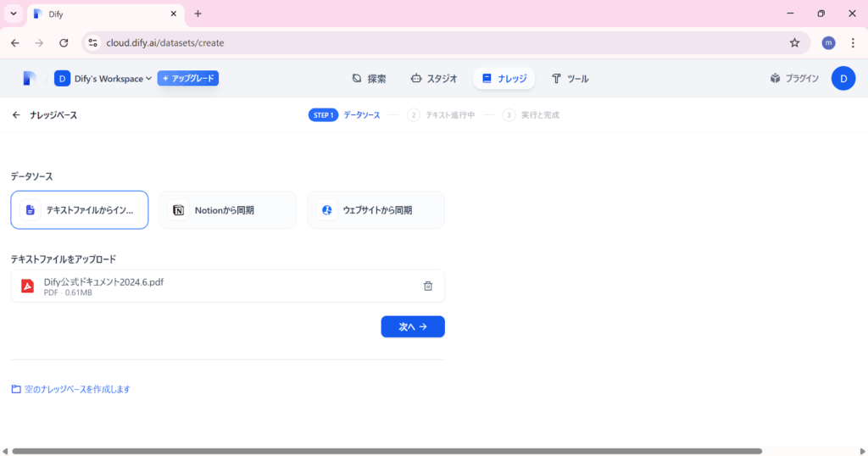Viewport: 868px width, 456px height.
Task: Click the ナレッジベース breadcrumb text
Action: click(53, 115)
